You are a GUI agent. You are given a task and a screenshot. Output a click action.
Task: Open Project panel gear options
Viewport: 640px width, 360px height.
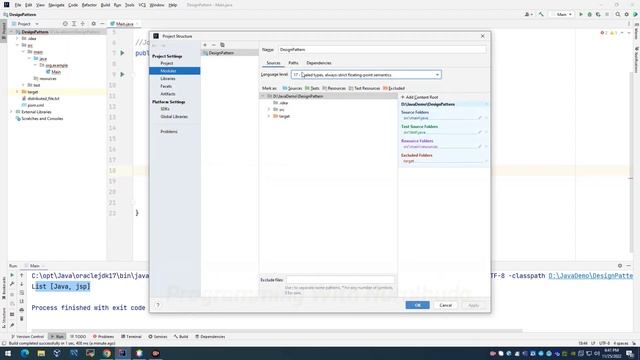[93, 24]
